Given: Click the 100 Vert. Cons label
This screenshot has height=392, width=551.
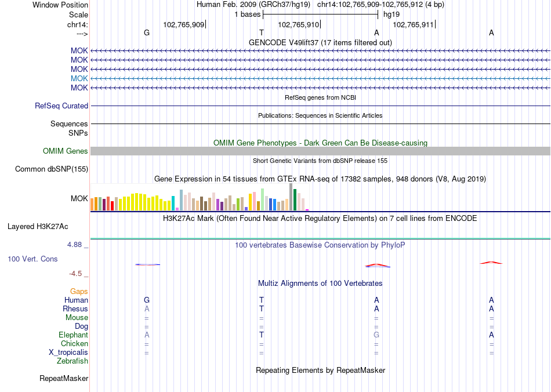Looking at the screenshot, I should [x=32, y=259].
